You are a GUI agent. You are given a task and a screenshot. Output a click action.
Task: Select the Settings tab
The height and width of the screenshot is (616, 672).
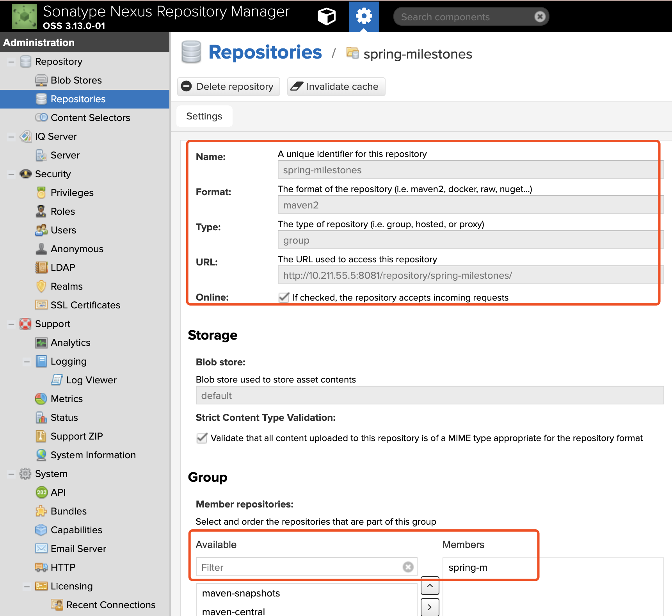pyautogui.click(x=204, y=116)
